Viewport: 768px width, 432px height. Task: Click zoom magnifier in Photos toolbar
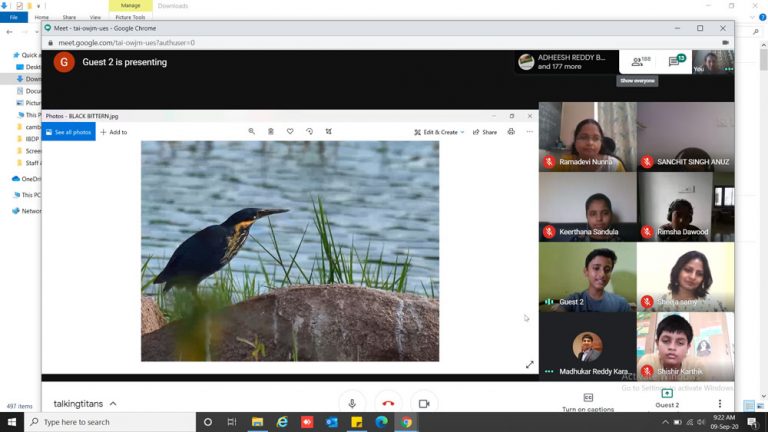[x=252, y=132]
